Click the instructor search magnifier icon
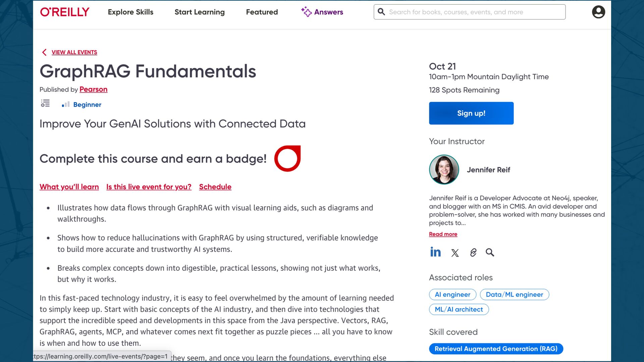 (490, 252)
